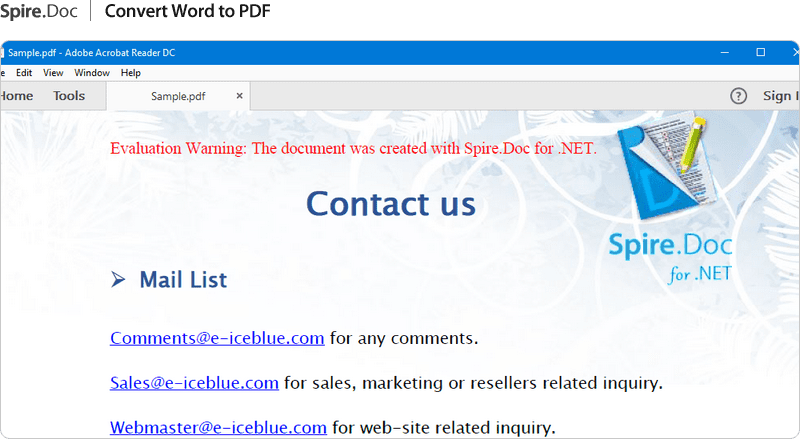Viewport: 800px width, 440px height.
Task: Click the Convert Word to PDF title
Action: 187,11
